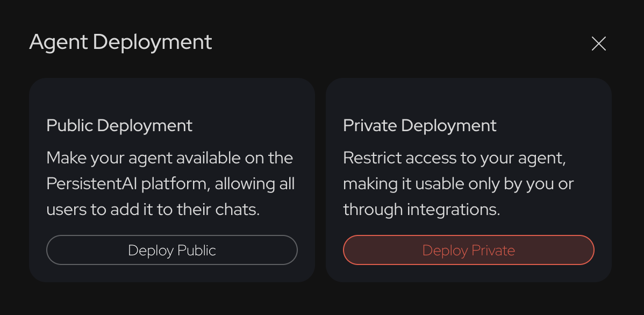Viewport: 644px width, 315px height.
Task: Click the Public Deployment heading
Action: [x=119, y=126]
